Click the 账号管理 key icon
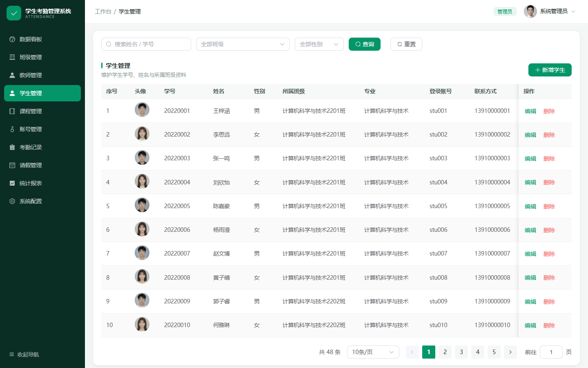The height and width of the screenshot is (368, 588). coord(12,129)
